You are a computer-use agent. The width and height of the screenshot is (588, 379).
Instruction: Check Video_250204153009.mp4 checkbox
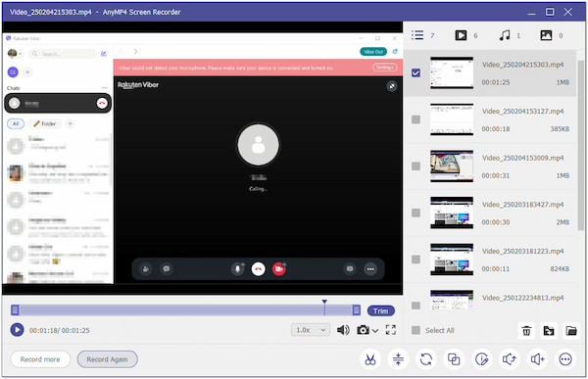pos(416,166)
